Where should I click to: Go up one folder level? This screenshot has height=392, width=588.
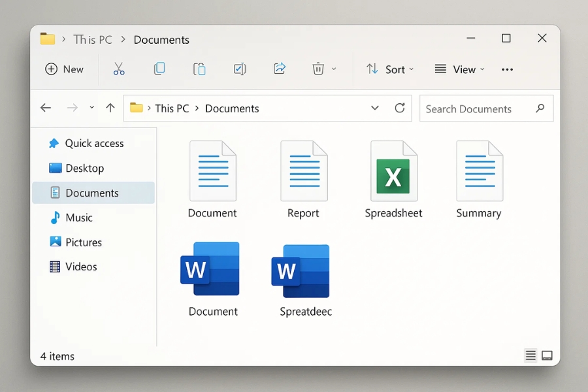point(110,108)
